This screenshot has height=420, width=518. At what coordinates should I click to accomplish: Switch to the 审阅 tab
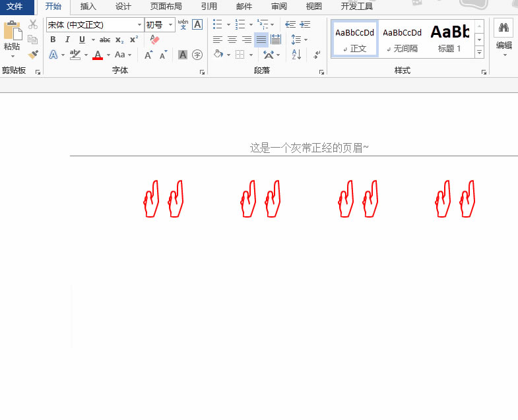pyautogui.click(x=279, y=7)
